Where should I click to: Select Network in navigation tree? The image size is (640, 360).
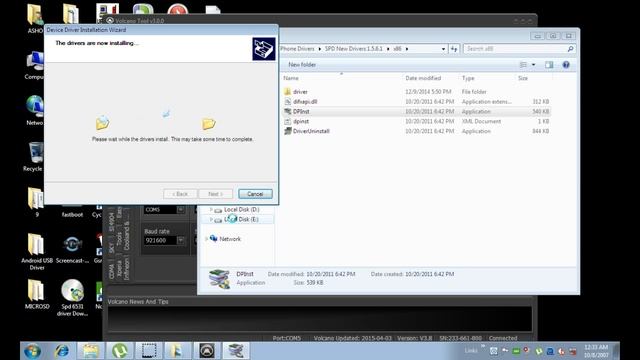[230, 239]
